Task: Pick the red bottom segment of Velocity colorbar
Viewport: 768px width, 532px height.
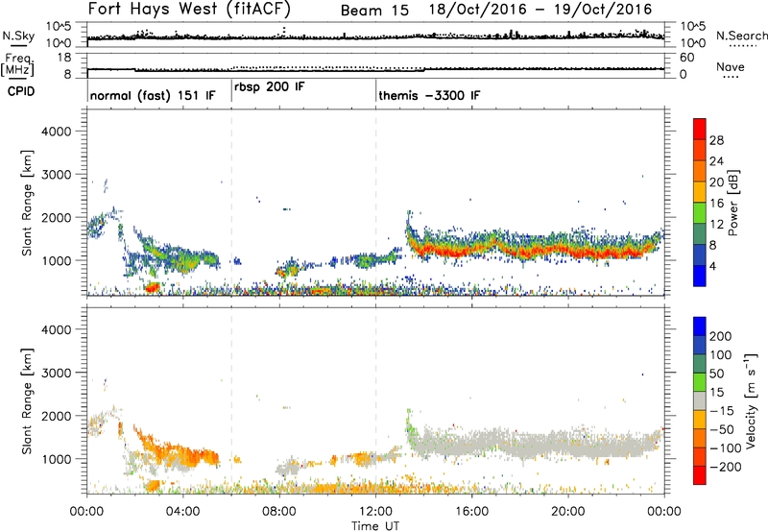Action: [x=700, y=475]
